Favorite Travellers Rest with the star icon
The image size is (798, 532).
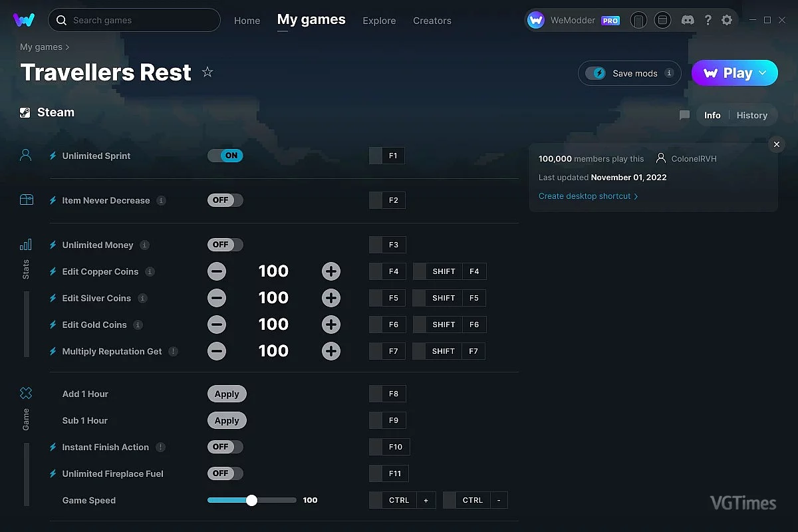pos(207,72)
